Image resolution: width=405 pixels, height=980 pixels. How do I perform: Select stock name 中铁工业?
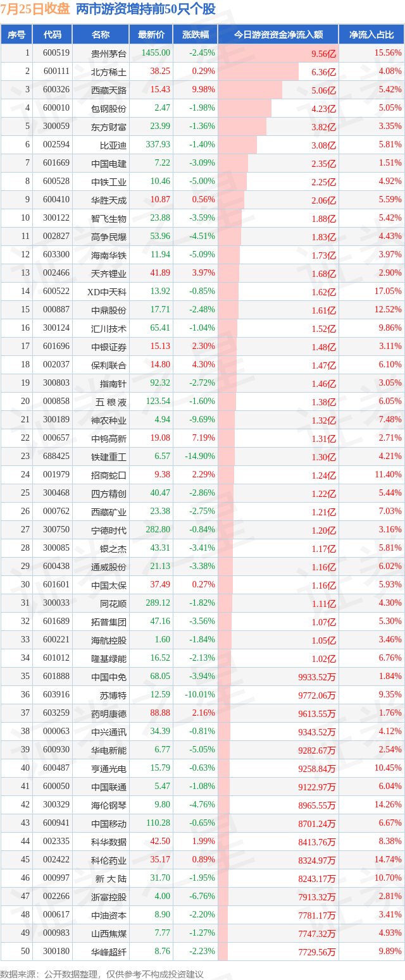(x=109, y=181)
